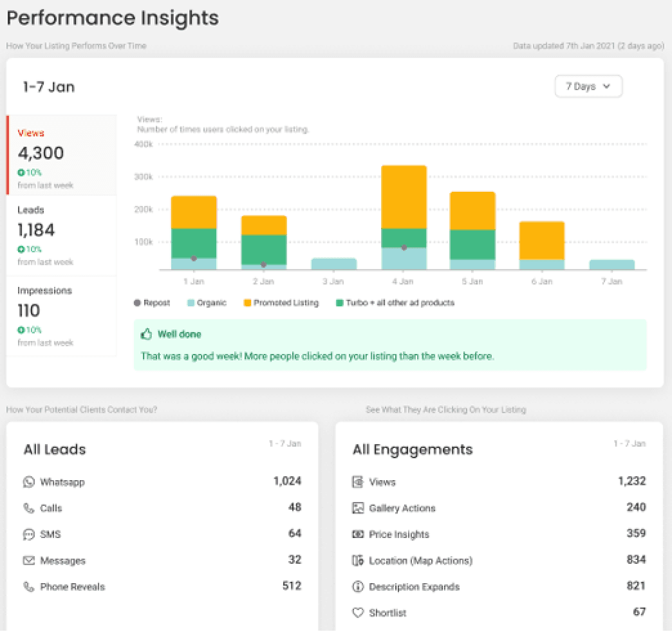Toggle Organic series in chart legend
Viewport: 672px width, 632px height.
(207, 302)
